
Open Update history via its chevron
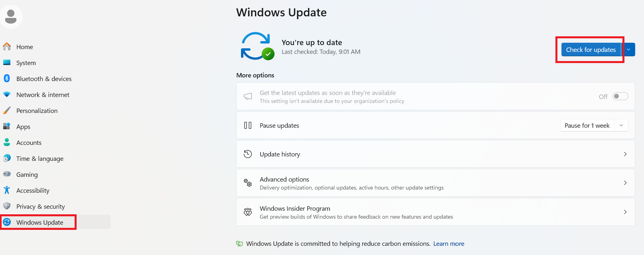pos(625,154)
